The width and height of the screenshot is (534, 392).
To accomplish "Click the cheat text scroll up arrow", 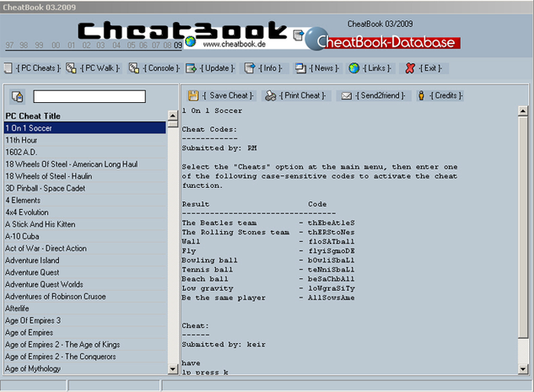I will click(523, 111).
